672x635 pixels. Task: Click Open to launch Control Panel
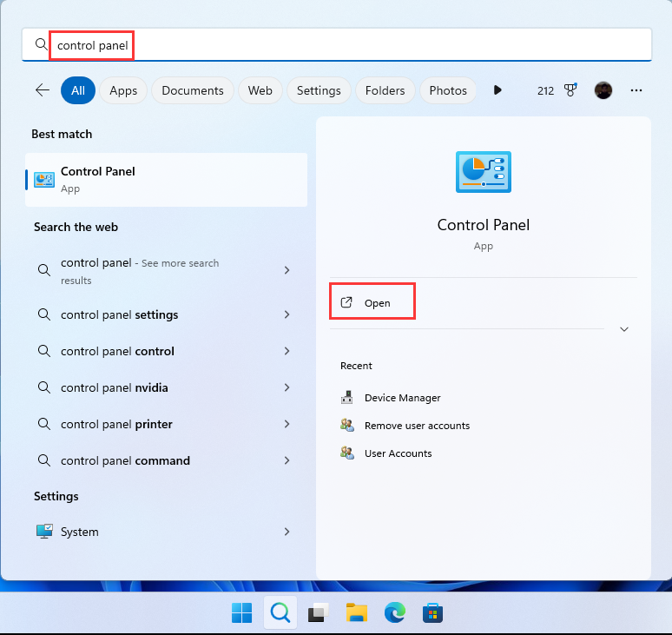pos(372,302)
